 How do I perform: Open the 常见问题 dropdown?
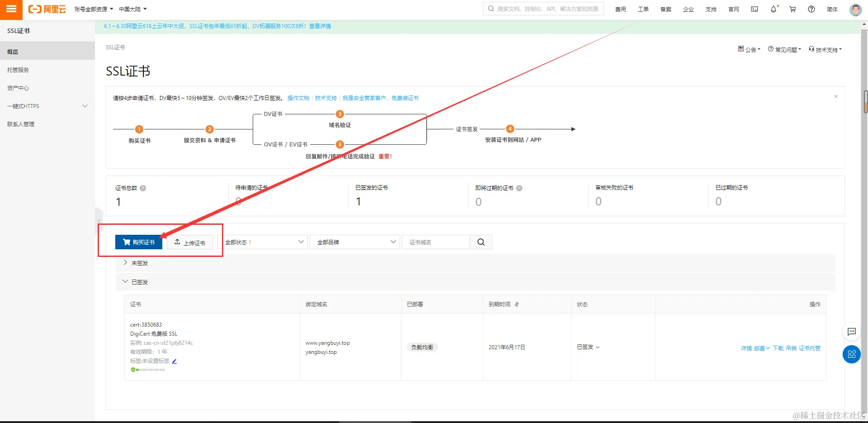coord(784,50)
